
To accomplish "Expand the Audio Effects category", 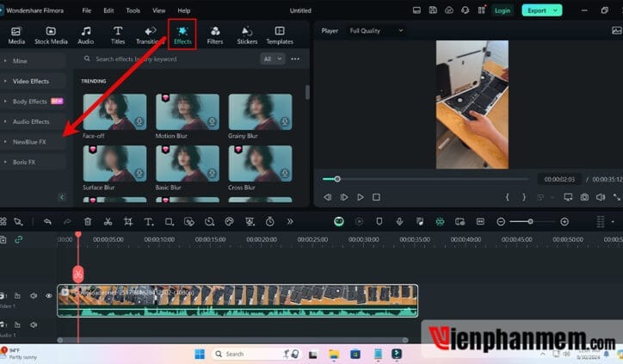I will [33, 121].
